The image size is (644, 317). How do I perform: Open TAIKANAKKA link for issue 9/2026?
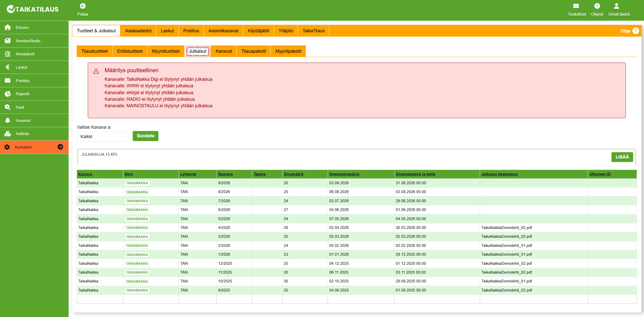137,183
